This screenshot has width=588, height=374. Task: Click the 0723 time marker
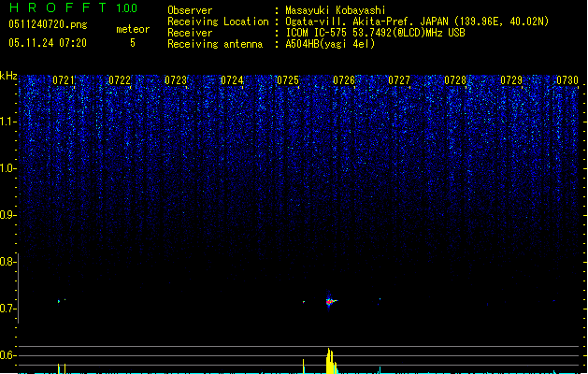click(176, 79)
